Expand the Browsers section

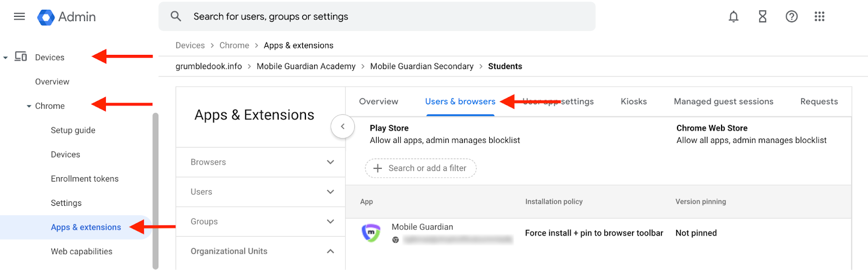(330, 162)
